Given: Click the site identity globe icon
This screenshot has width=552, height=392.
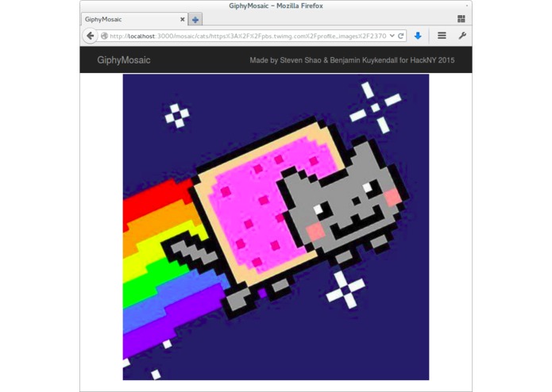Looking at the screenshot, I should coord(104,36).
